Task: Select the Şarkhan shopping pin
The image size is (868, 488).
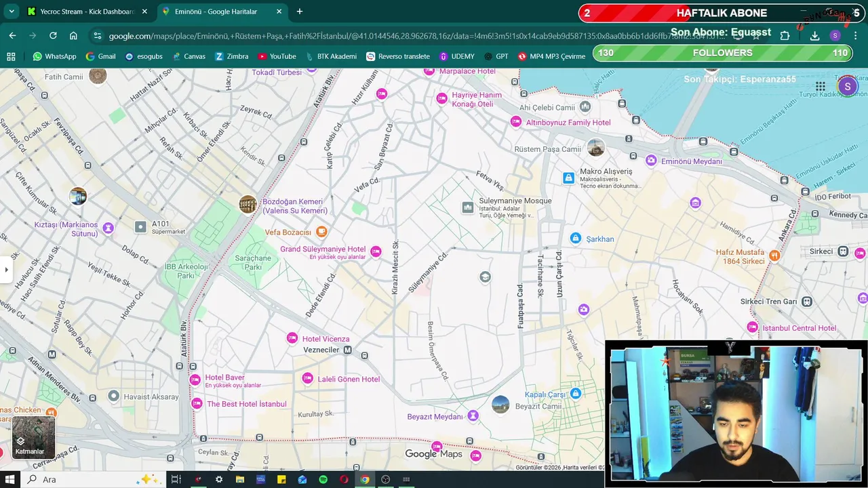Action: (x=576, y=238)
